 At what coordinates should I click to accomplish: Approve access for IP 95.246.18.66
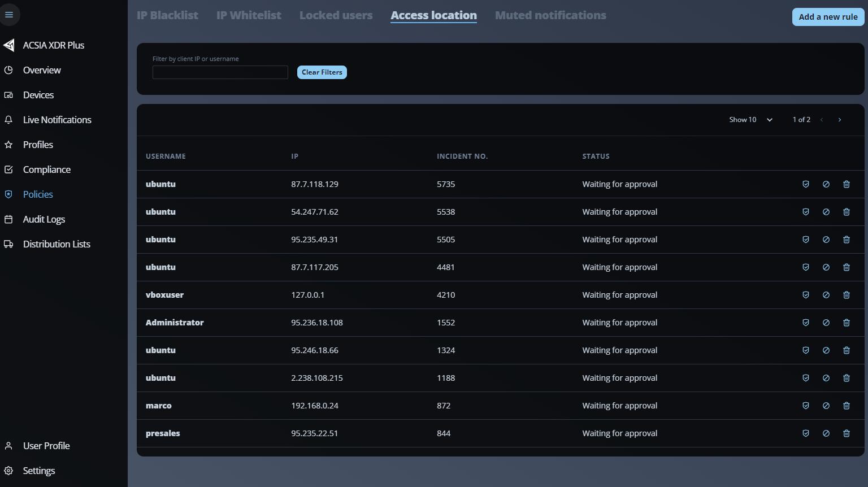(806, 350)
